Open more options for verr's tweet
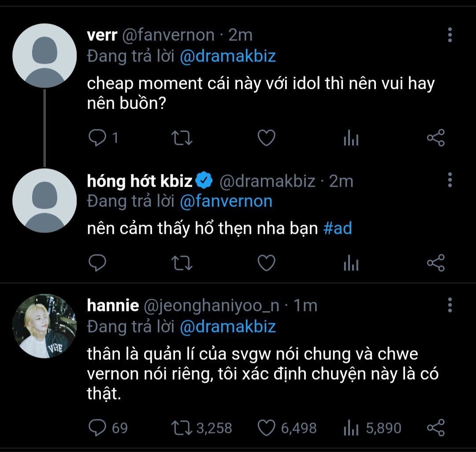 pyautogui.click(x=450, y=35)
